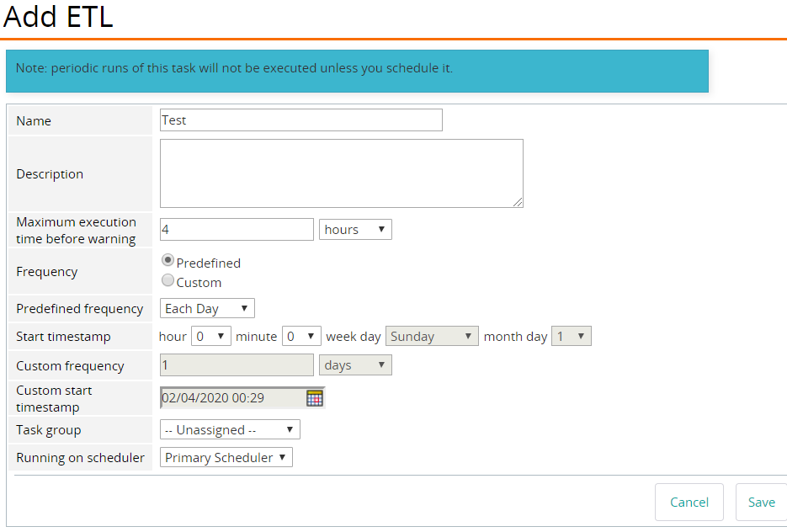The image size is (787, 532).
Task: Open the start minute dropdown
Action: click(301, 337)
